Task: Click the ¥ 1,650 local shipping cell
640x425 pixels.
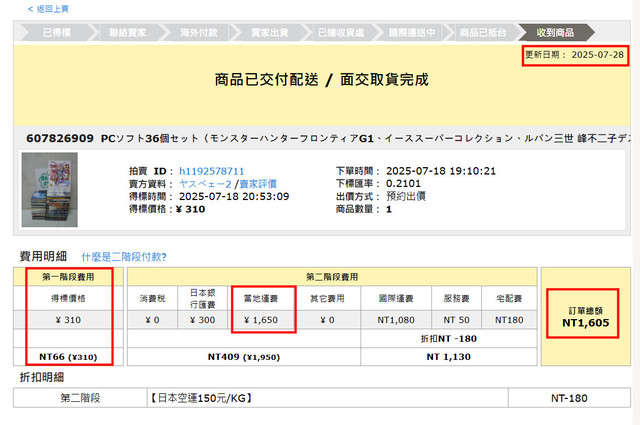Action: (261, 320)
